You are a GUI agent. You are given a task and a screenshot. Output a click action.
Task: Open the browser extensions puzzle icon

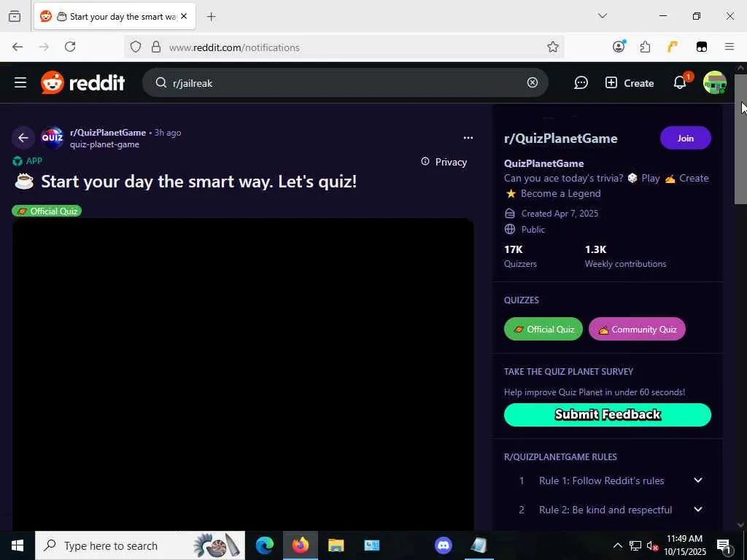pos(646,47)
